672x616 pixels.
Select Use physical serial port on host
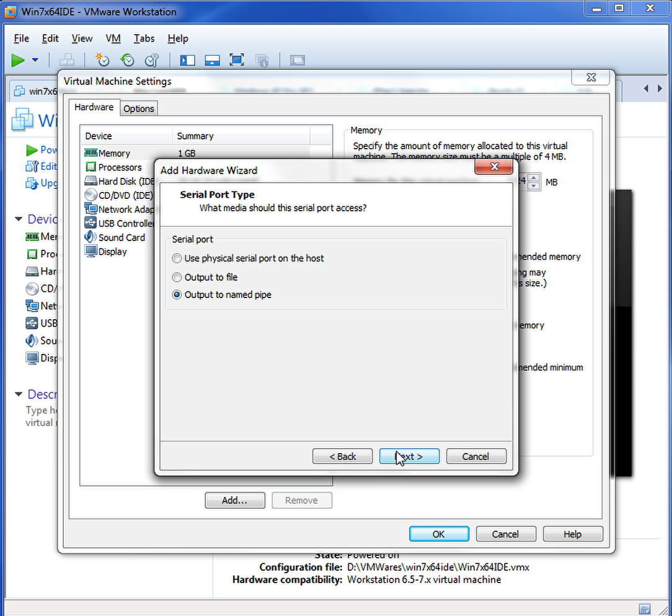[x=177, y=258]
